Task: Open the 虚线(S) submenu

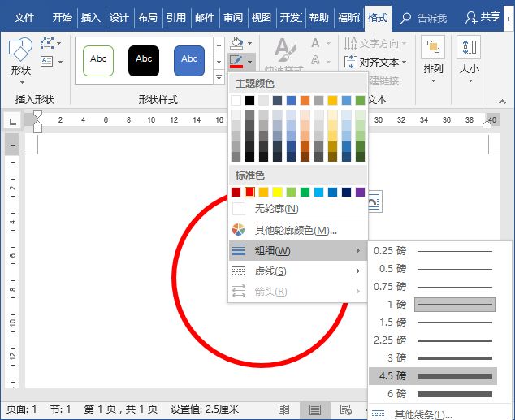Action: pos(297,271)
